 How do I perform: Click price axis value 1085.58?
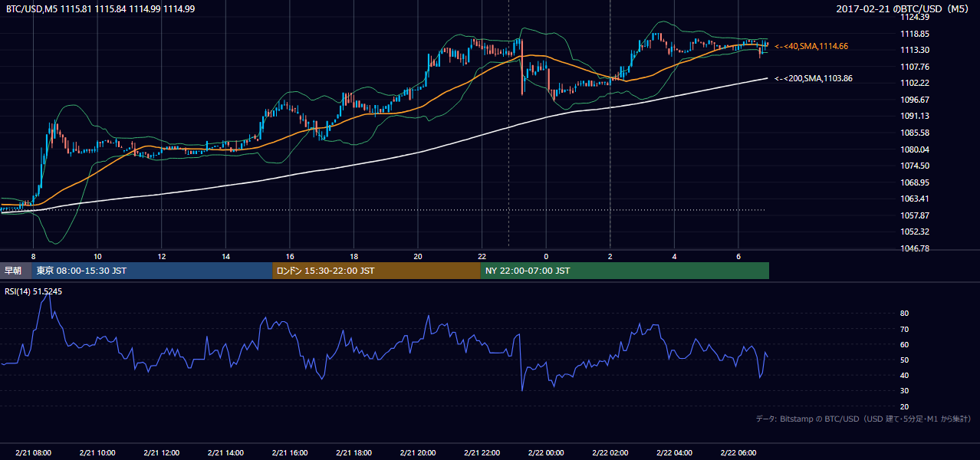point(915,133)
